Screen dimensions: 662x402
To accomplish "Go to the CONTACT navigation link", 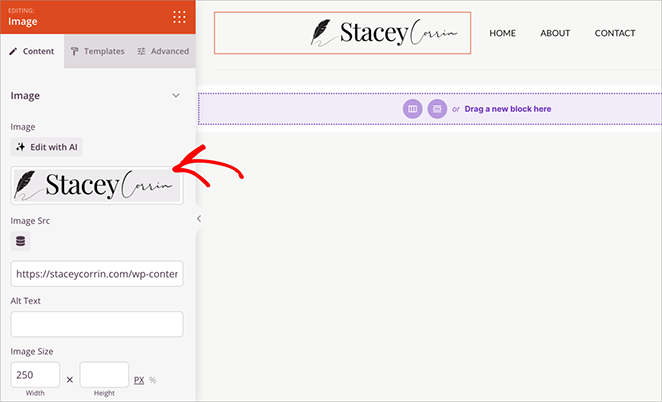I will pos(614,33).
